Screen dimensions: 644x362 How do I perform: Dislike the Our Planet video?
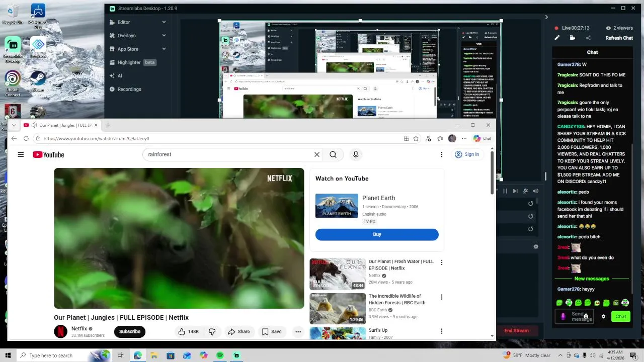coord(212,331)
